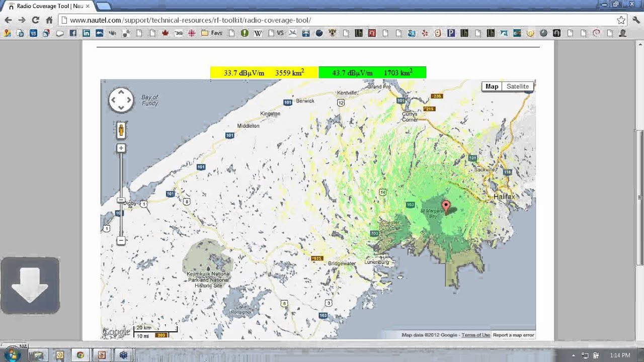This screenshot has width=644, height=362.
Task: Click the map zoom slider handle
Action: 121,200
